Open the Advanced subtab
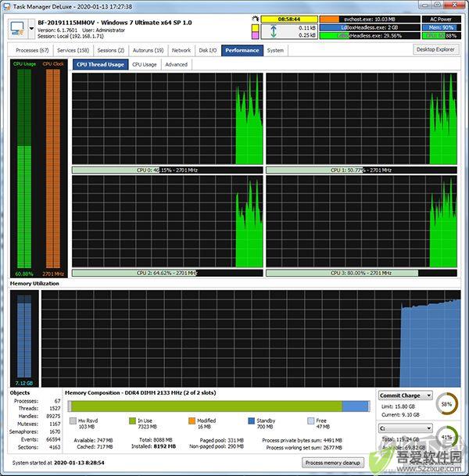Screen dimensions: 469x476 pos(177,64)
